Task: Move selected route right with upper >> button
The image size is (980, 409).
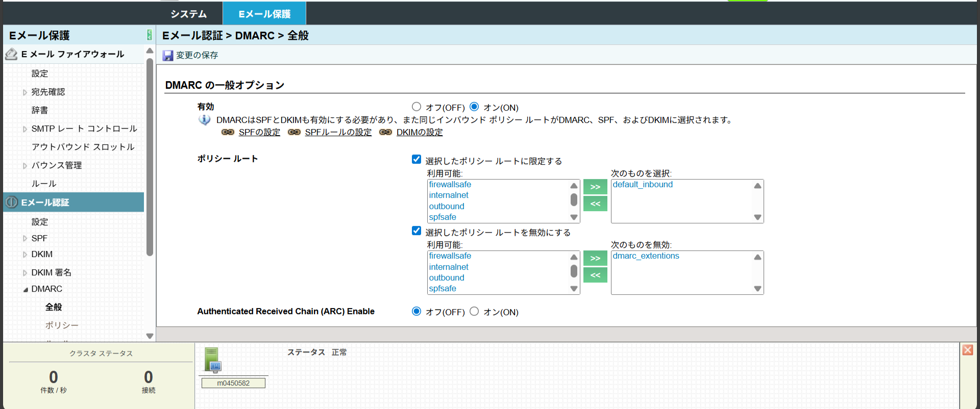Action: 595,187
